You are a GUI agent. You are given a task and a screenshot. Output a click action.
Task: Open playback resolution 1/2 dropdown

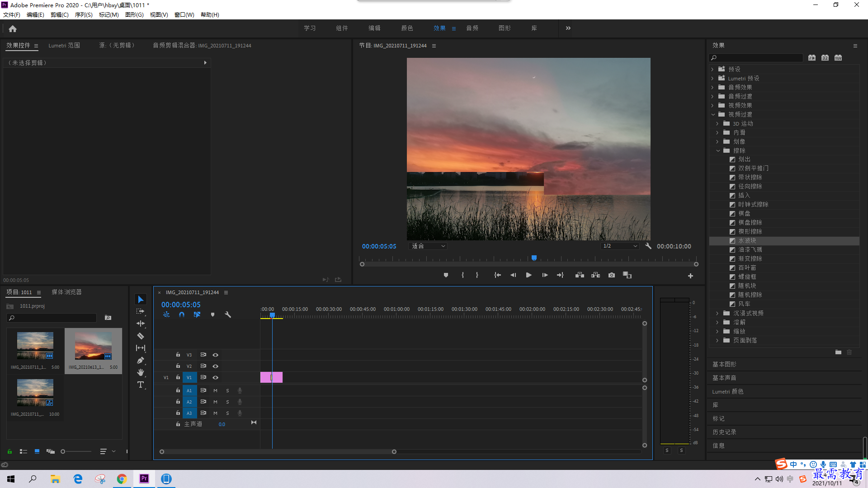[620, 246]
